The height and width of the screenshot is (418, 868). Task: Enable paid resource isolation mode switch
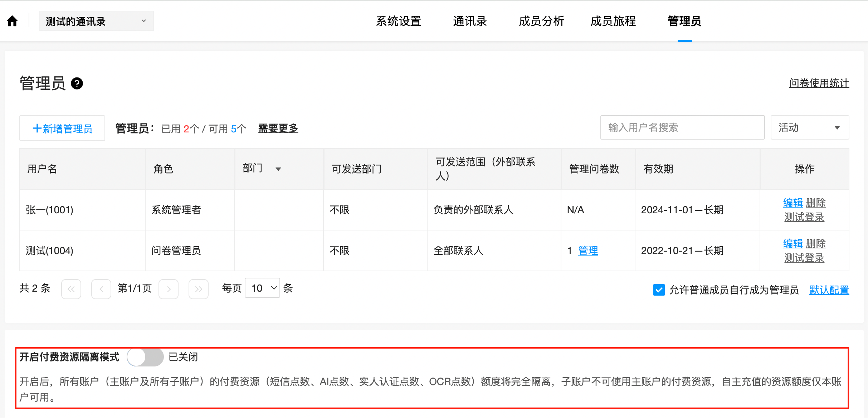coord(145,357)
